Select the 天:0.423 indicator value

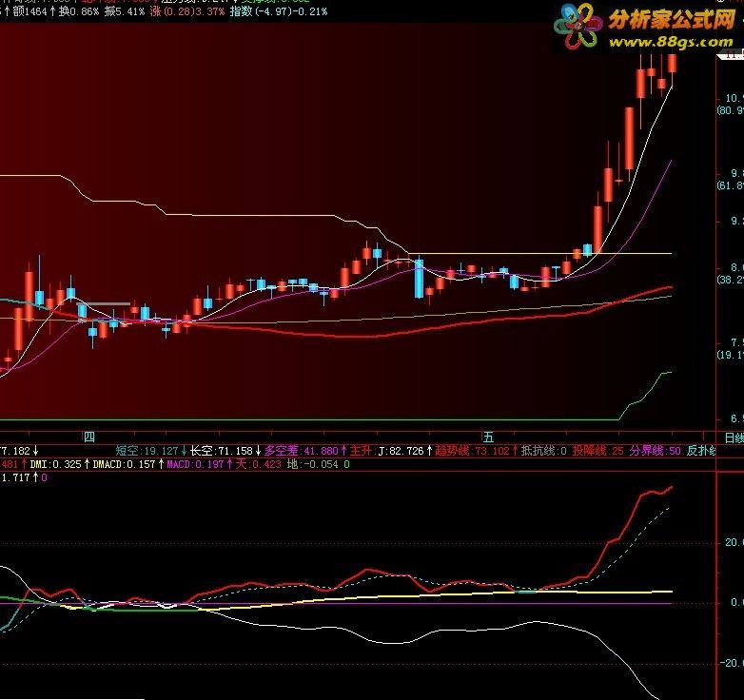[x=258, y=464]
